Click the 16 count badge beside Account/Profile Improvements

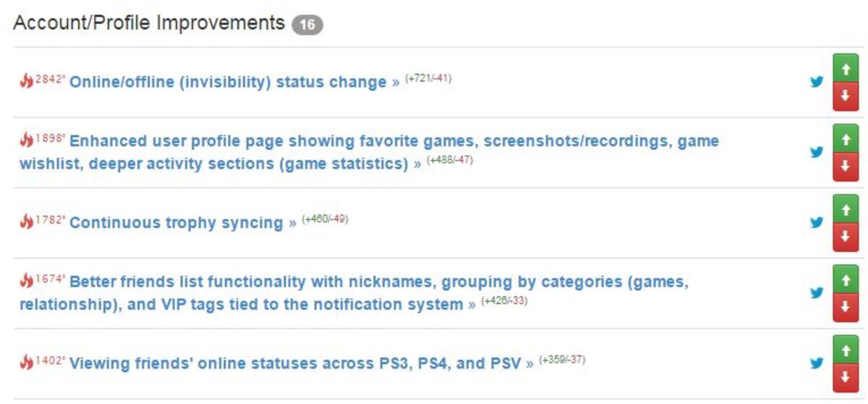pos(307,25)
